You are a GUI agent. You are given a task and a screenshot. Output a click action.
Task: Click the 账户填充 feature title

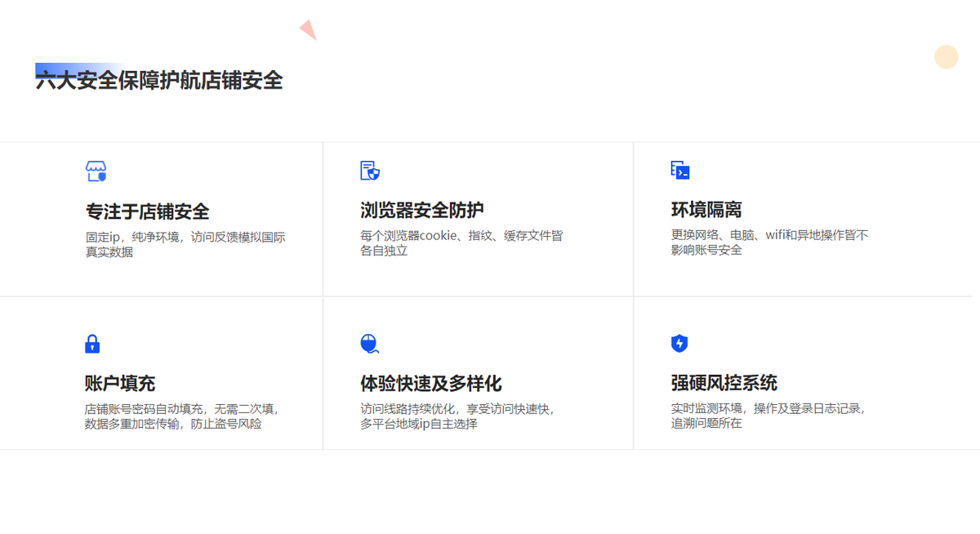coord(118,382)
